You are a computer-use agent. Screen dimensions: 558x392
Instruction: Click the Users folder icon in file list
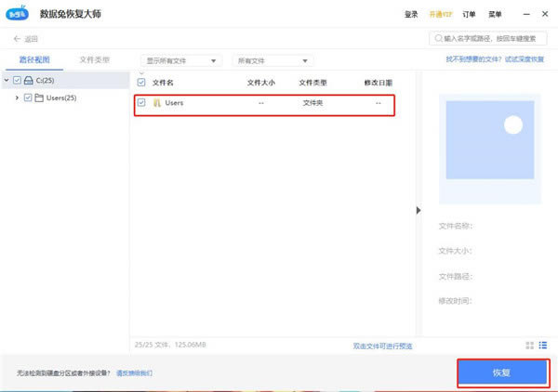coord(157,103)
